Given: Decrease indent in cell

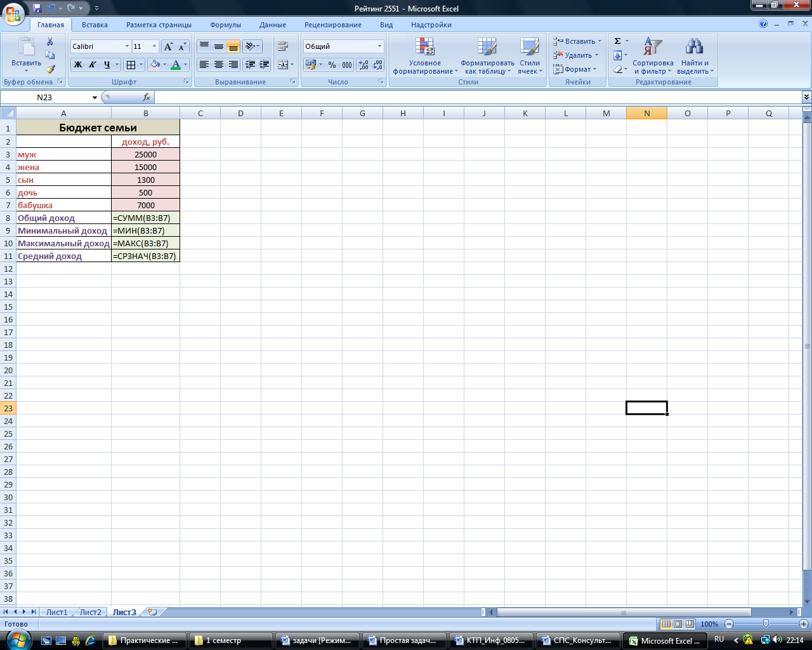Looking at the screenshot, I should (x=250, y=65).
